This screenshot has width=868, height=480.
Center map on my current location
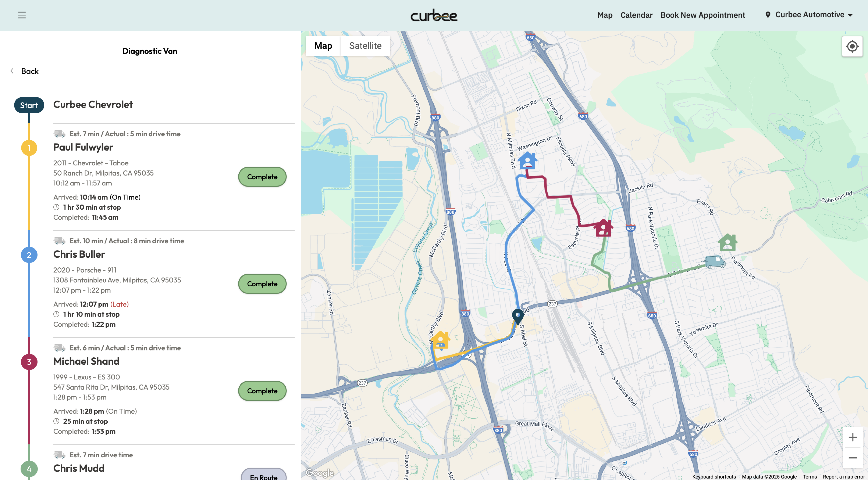[x=852, y=46]
